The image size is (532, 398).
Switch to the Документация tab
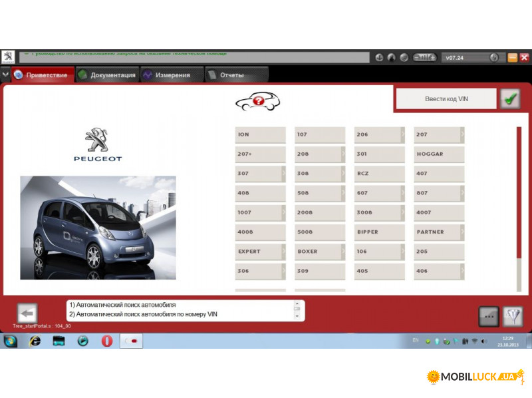[107, 75]
